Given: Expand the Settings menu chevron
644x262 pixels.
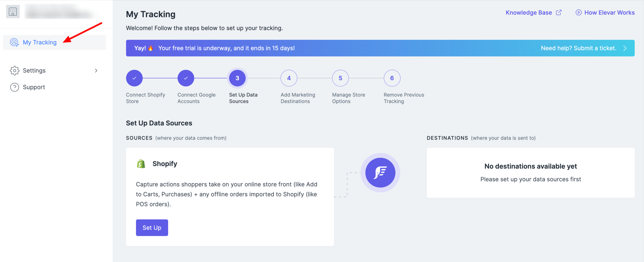Looking at the screenshot, I should [96, 70].
